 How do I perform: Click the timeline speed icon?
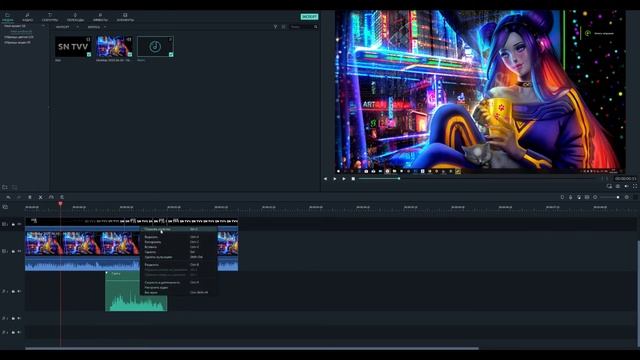pos(51,197)
